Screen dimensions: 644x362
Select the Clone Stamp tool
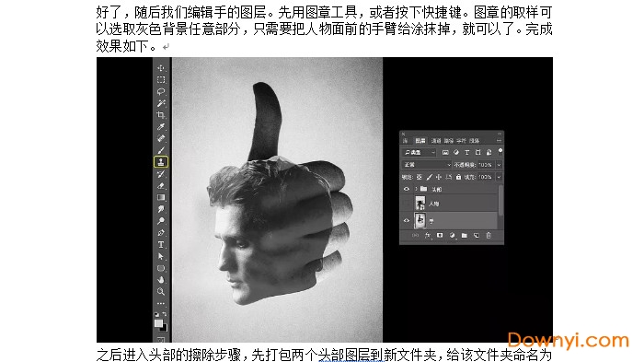[x=161, y=162]
